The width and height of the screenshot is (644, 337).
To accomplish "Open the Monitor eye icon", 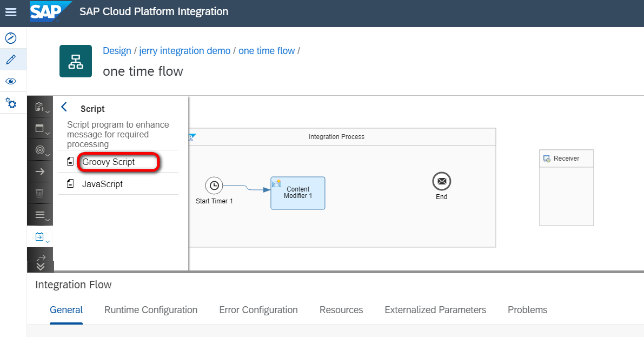I will click(11, 81).
